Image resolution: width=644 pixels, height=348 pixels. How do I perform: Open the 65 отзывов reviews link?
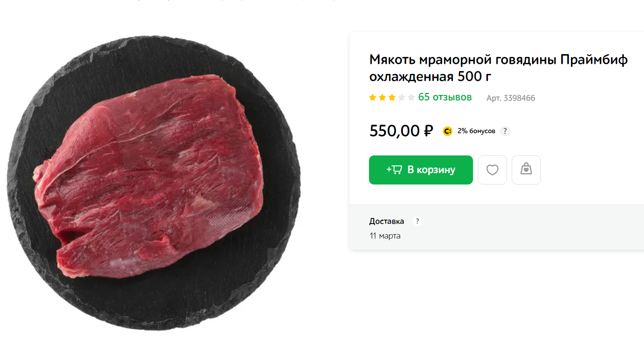(445, 97)
